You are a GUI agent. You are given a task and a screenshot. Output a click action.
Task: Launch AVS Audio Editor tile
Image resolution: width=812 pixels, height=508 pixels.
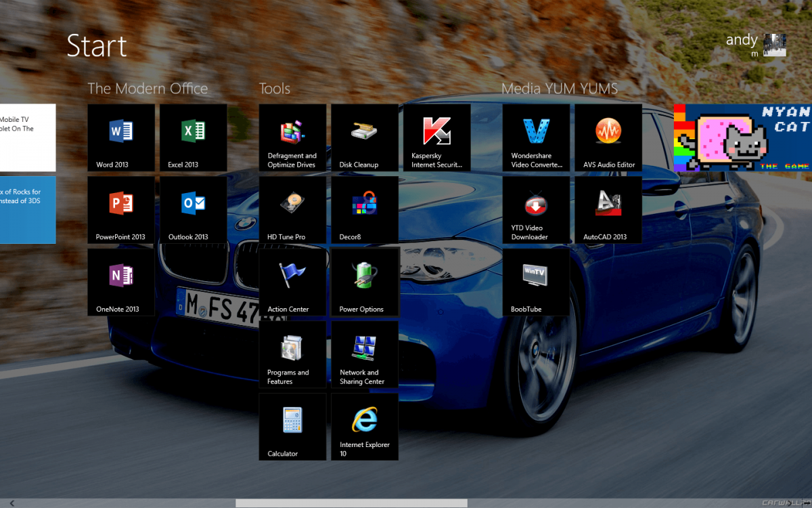pyautogui.click(x=608, y=137)
